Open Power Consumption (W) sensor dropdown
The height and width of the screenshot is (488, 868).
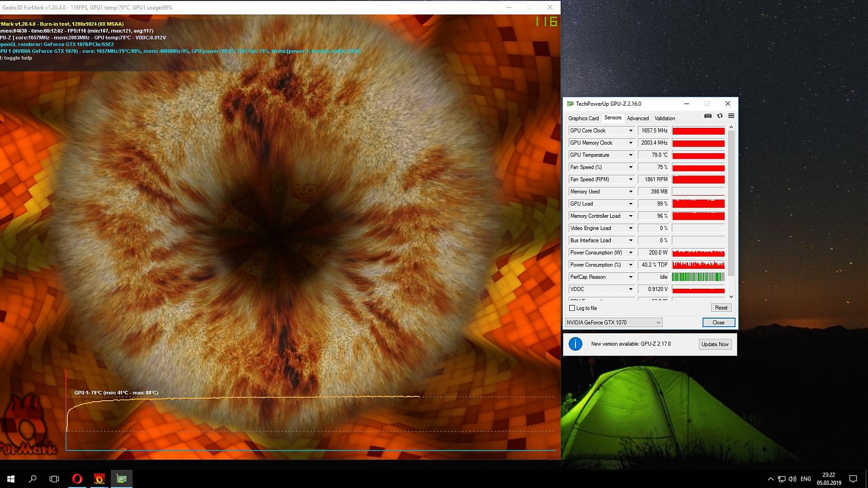(x=630, y=252)
